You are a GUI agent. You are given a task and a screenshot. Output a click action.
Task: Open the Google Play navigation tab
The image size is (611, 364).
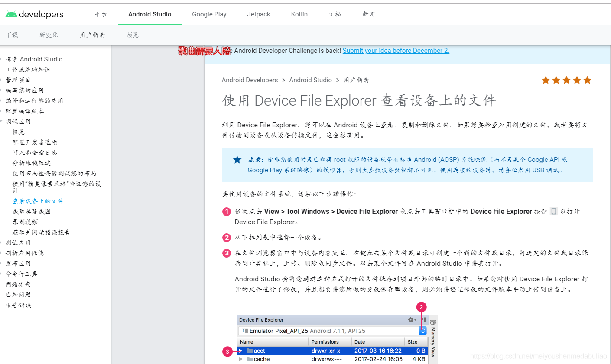[x=209, y=14]
